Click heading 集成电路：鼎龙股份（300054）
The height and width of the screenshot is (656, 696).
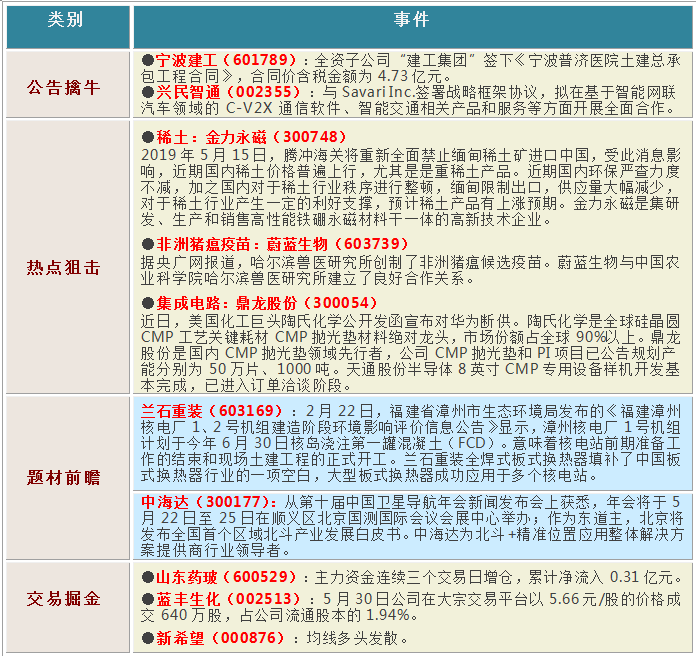click(267, 303)
